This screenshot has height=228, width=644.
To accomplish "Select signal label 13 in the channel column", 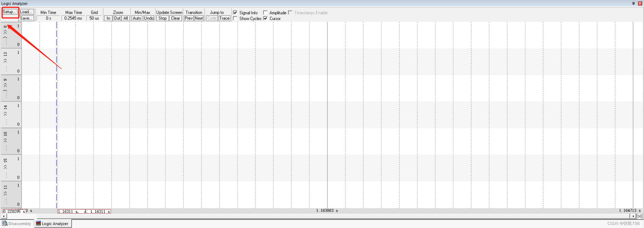I will pos(5,54).
